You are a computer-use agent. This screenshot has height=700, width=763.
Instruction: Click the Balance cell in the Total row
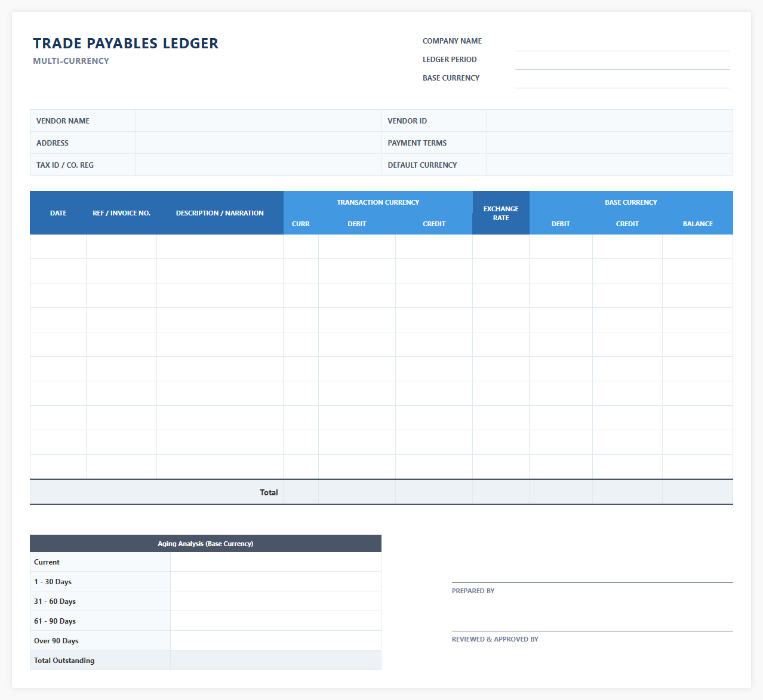click(x=698, y=492)
